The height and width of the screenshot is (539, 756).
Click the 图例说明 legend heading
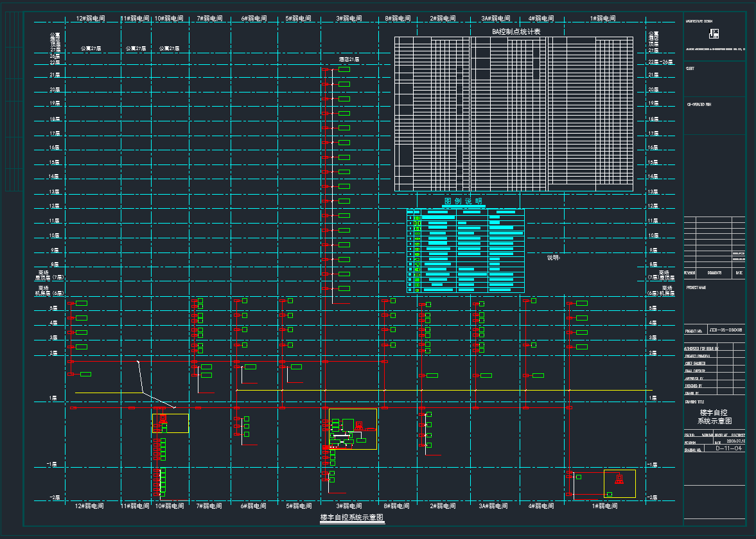click(463, 201)
